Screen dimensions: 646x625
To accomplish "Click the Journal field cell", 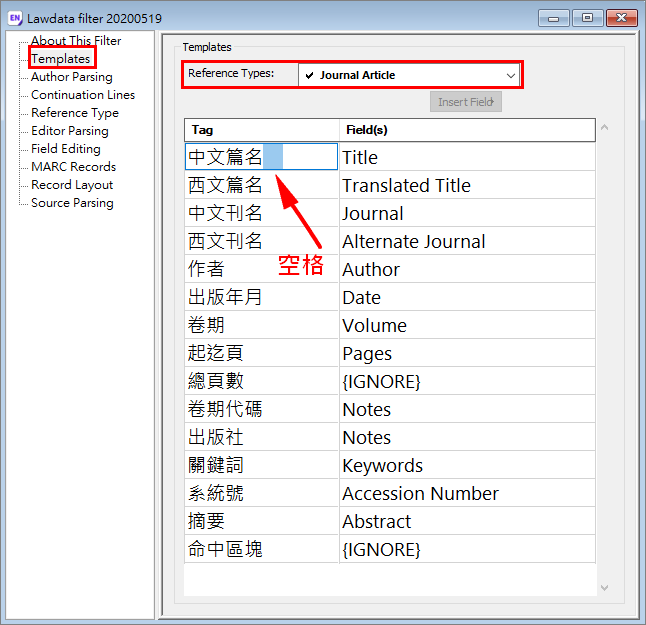I will [467, 213].
